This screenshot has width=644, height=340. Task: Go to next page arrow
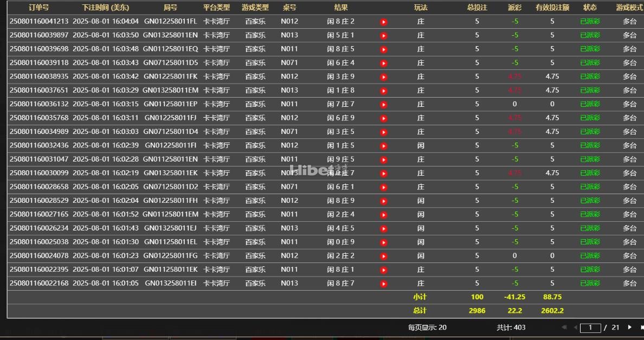[629, 328]
